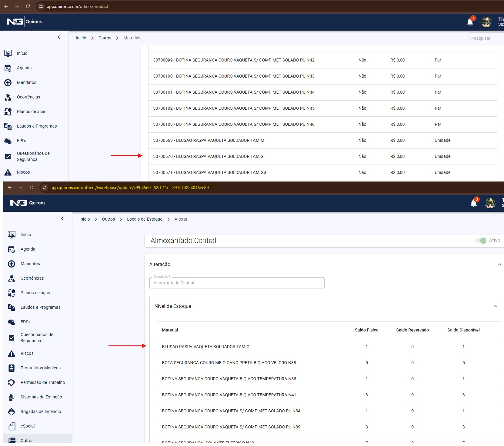Click the Saldo Físico column header

(x=366, y=330)
